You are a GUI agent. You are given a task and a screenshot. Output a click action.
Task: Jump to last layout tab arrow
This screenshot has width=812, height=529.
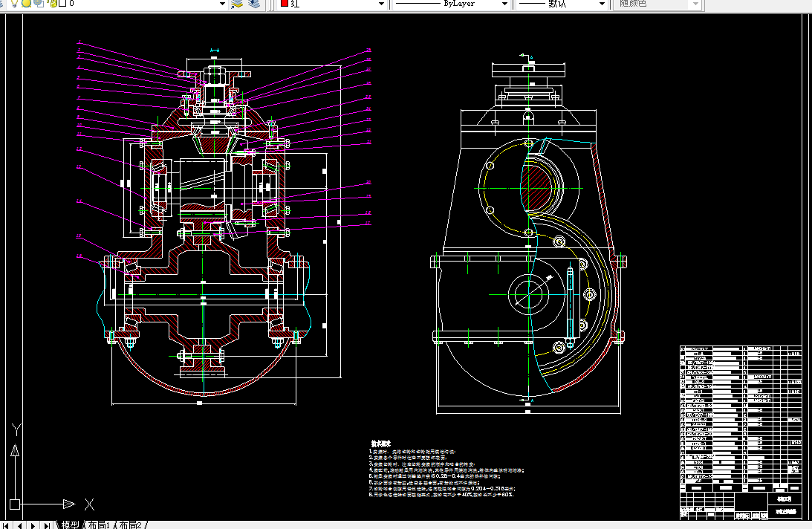[47, 525]
